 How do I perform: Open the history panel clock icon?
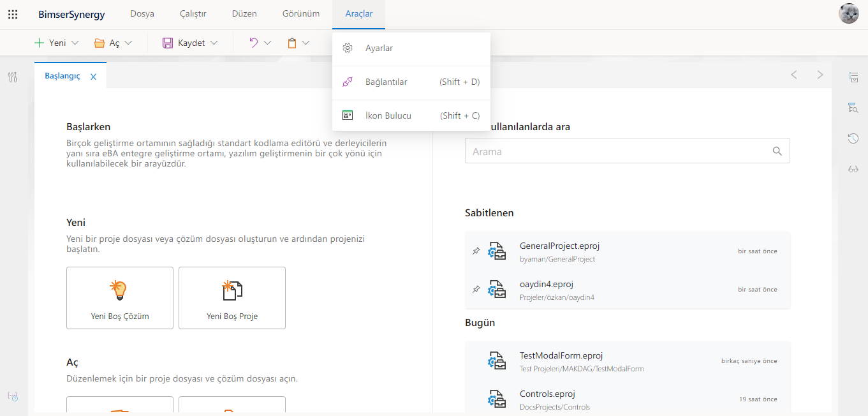[853, 138]
